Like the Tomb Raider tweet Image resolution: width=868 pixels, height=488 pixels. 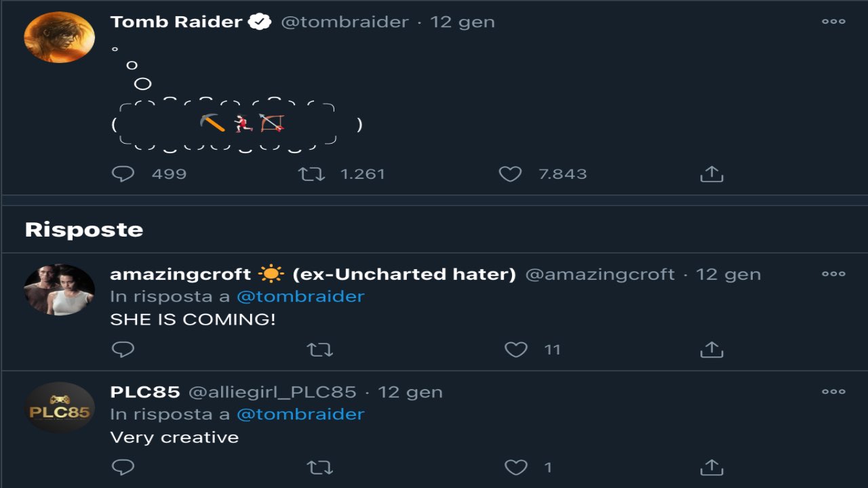point(510,174)
